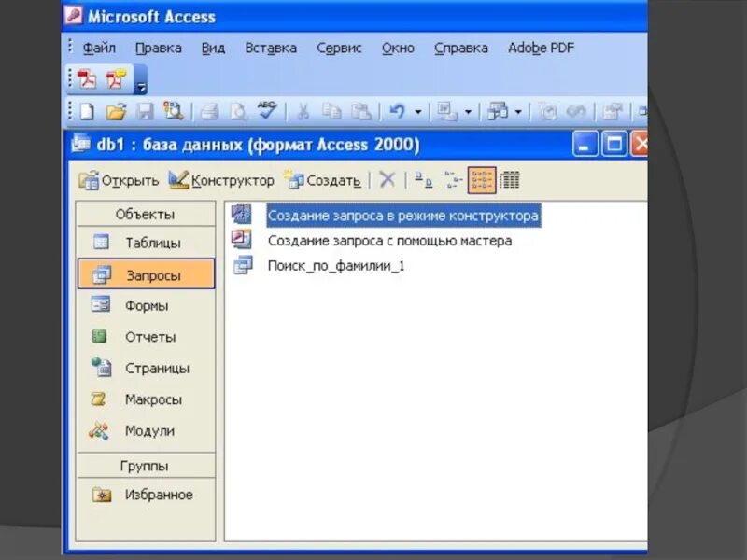Click the Properties icon
The height and width of the screenshot is (560, 747).
pos(613,112)
